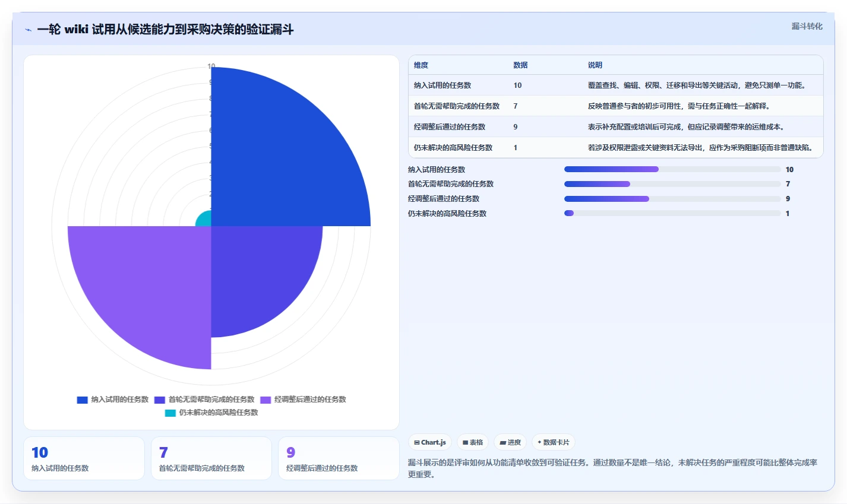Click the 首轮无需帮助完成的任务数 progress bar
This screenshot has height=504, width=847.
click(672, 184)
